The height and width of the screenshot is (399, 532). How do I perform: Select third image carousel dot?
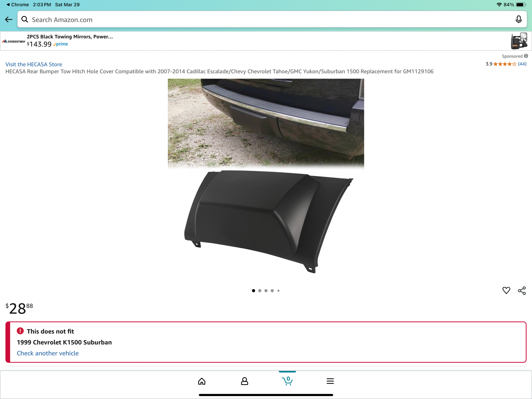point(266,291)
